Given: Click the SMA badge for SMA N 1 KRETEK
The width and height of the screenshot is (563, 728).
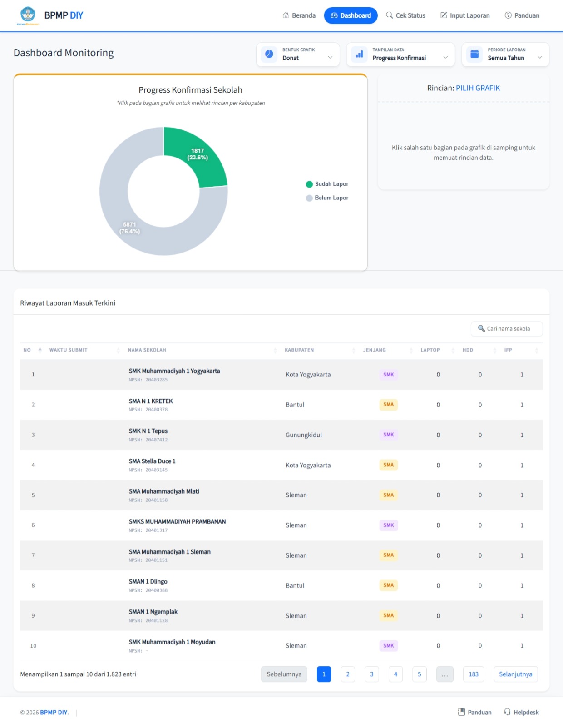Looking at the screenshot, I should 389,405.
